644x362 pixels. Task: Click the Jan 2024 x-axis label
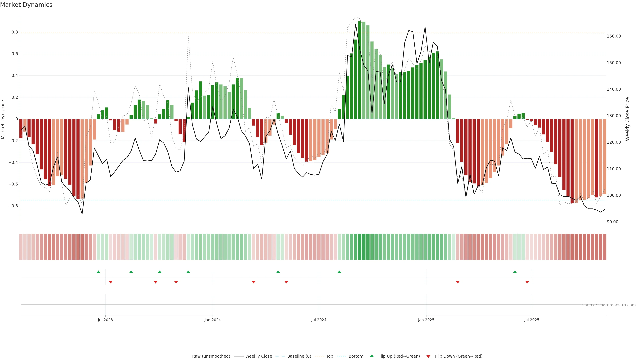(212, 320)
